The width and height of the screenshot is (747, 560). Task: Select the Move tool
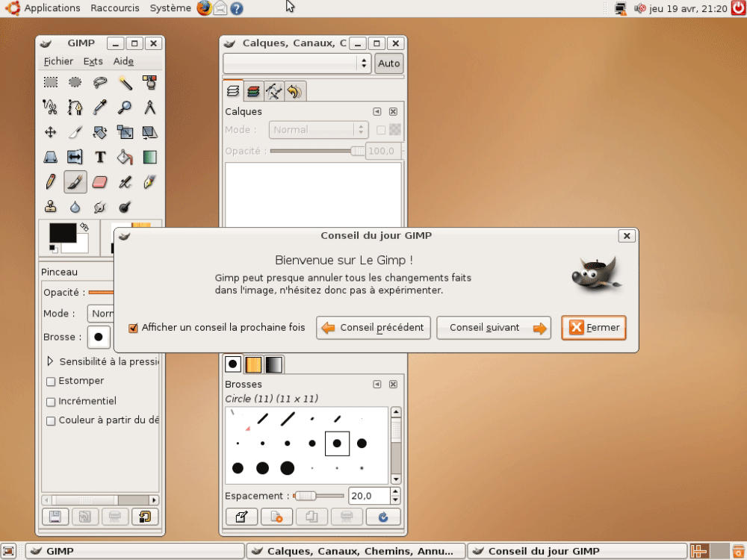pos(51,132)
